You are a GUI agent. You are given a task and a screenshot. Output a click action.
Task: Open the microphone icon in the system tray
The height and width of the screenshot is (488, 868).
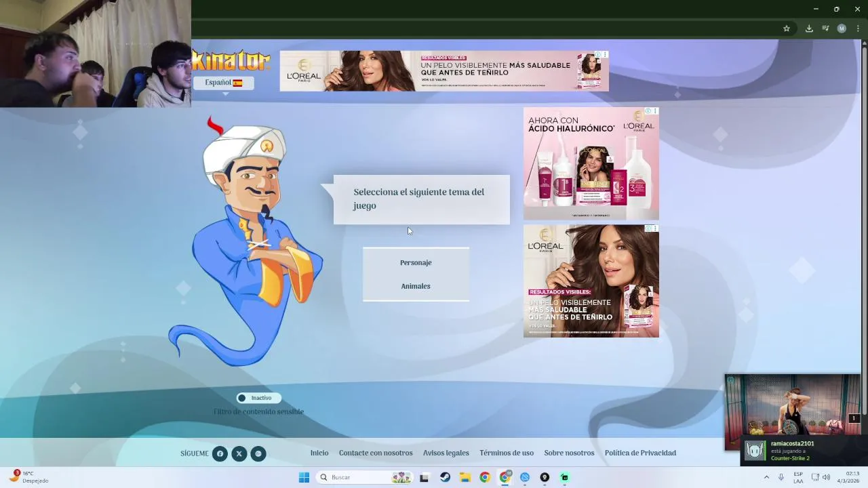781,477
